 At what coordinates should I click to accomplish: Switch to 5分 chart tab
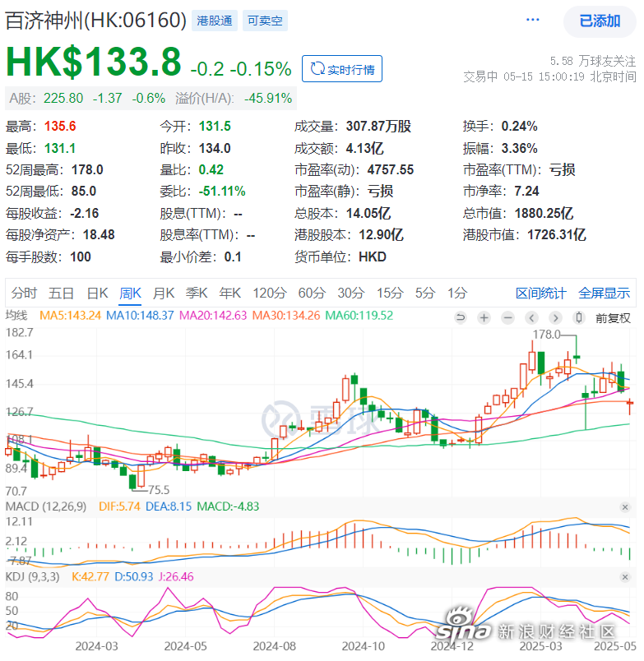tap(424, 293)
